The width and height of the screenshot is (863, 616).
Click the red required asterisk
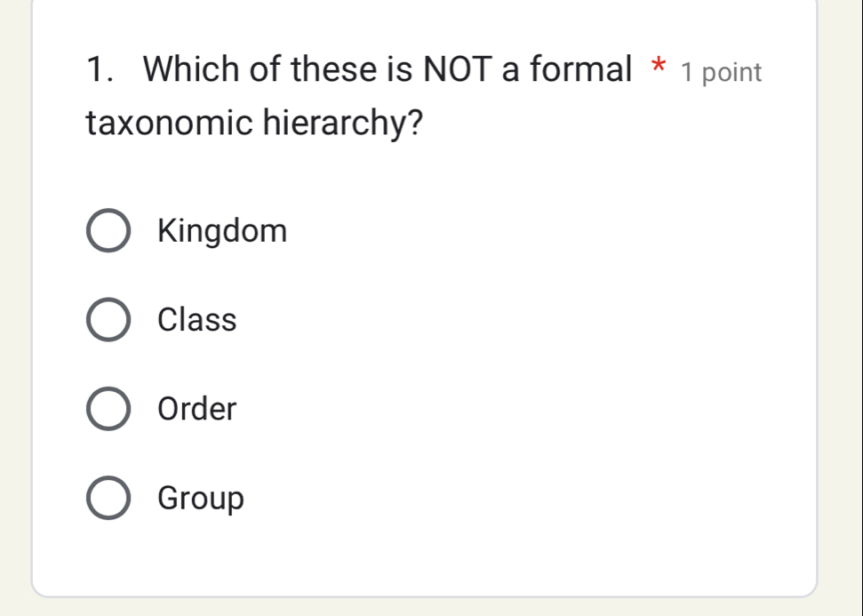click(x=658, y=68)
